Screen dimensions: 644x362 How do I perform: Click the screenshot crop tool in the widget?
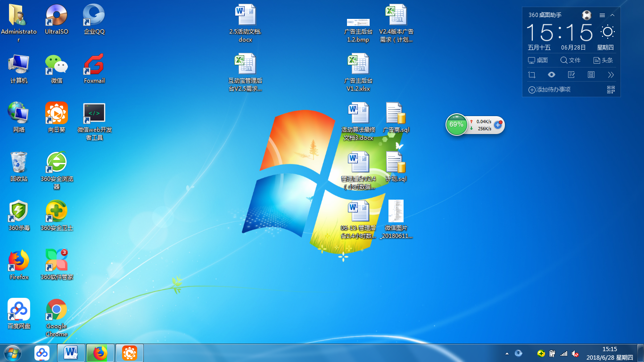point(532,75)
